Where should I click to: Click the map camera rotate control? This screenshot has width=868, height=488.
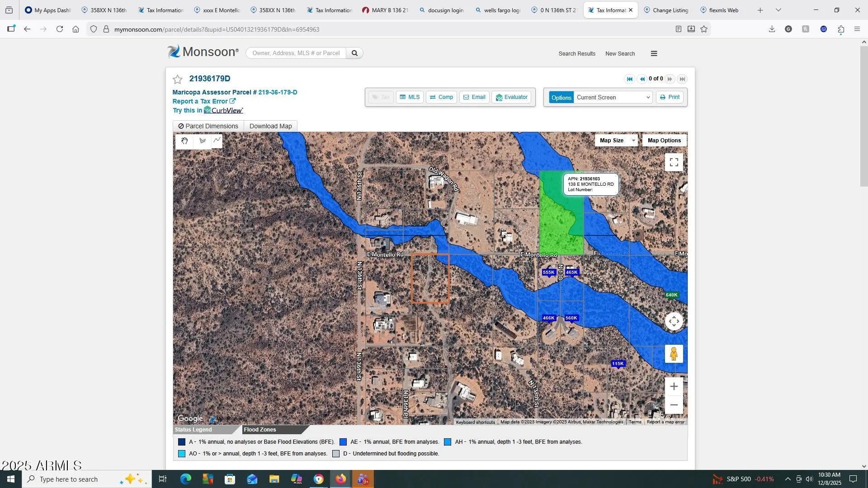[x=674, y=322]
